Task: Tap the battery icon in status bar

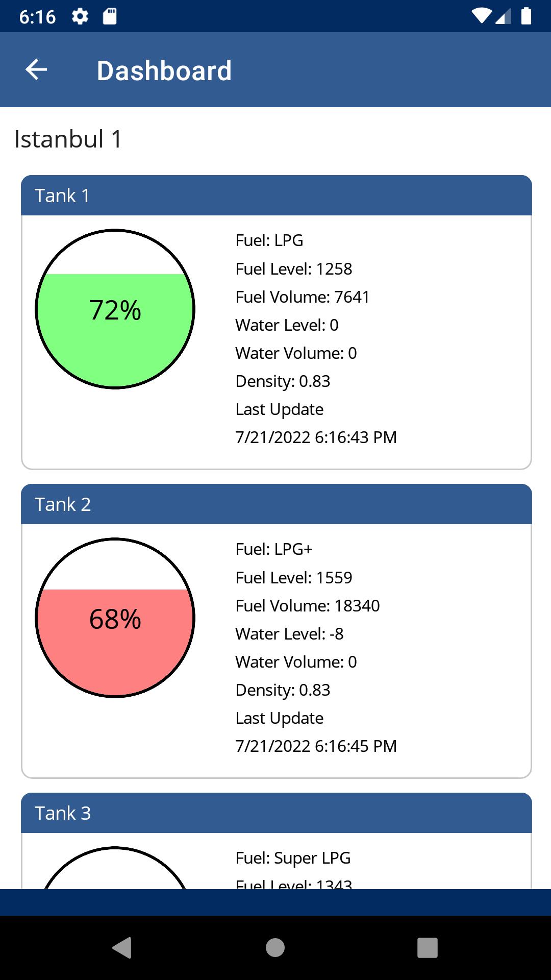Action: (x=526, y=16)
